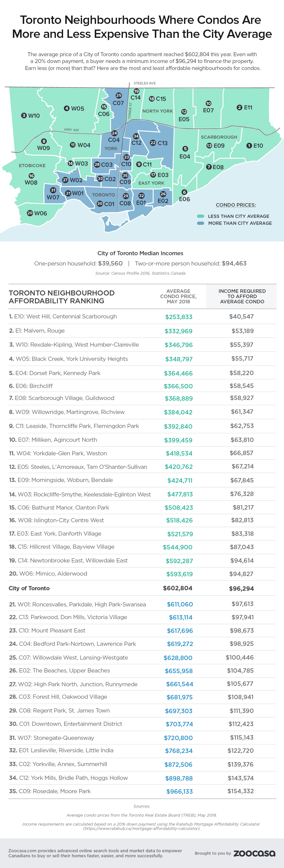Select the number 3 marker beside W10
The height and width of the screenshot is (868, 284).
click(24, 115)
